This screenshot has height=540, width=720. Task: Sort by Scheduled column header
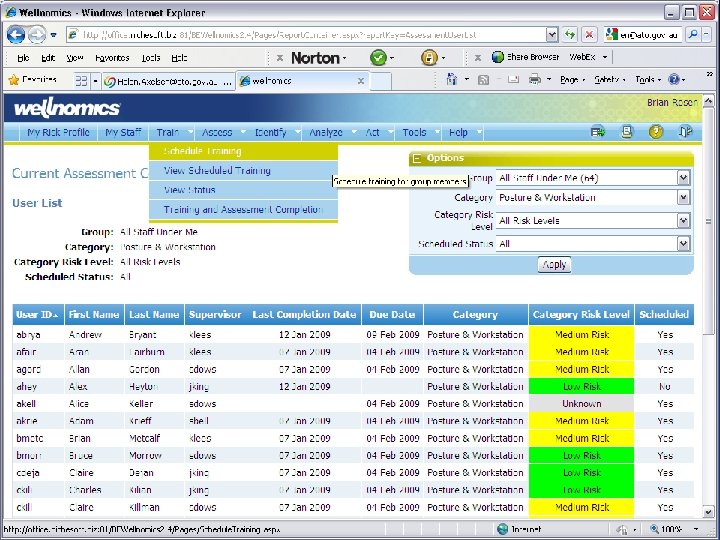tap(664, 315)
